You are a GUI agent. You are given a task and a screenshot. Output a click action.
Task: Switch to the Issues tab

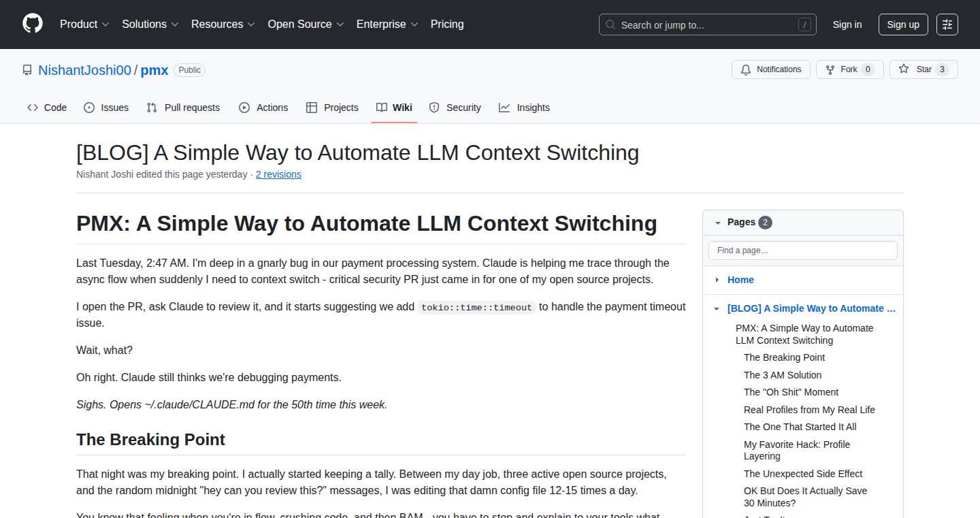(106, 108)
